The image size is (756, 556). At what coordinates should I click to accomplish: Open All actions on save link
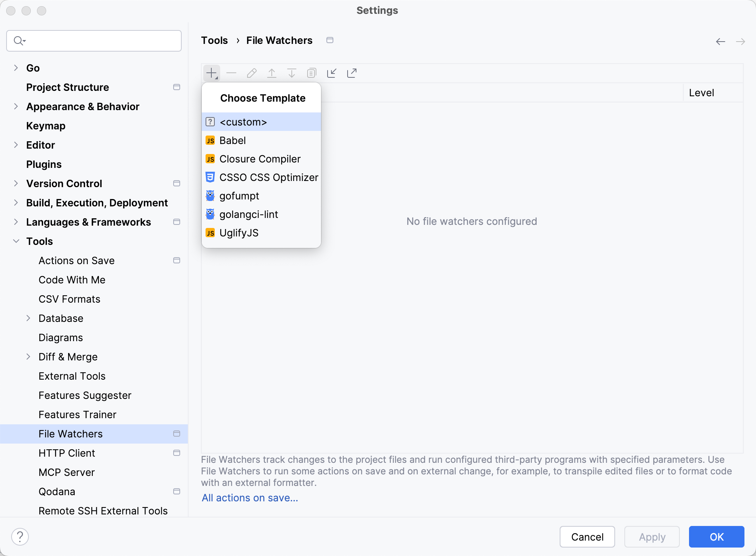coord(249,497)
